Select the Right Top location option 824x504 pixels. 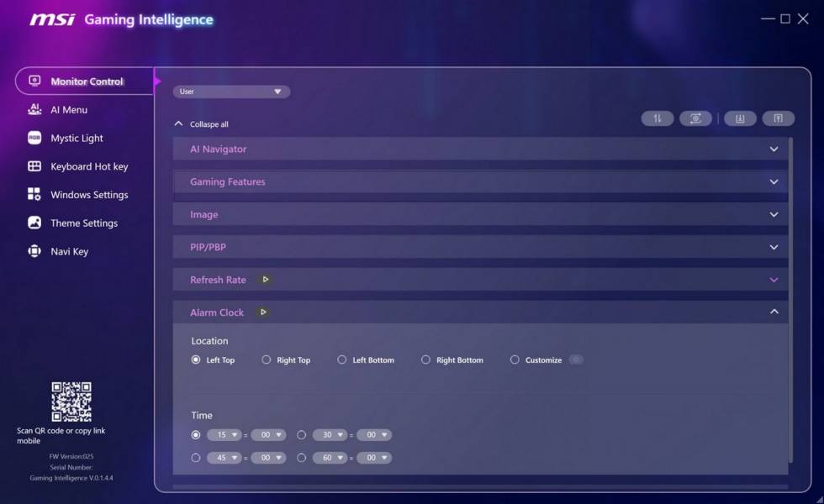pyautogui.click(x=267, y=360)
